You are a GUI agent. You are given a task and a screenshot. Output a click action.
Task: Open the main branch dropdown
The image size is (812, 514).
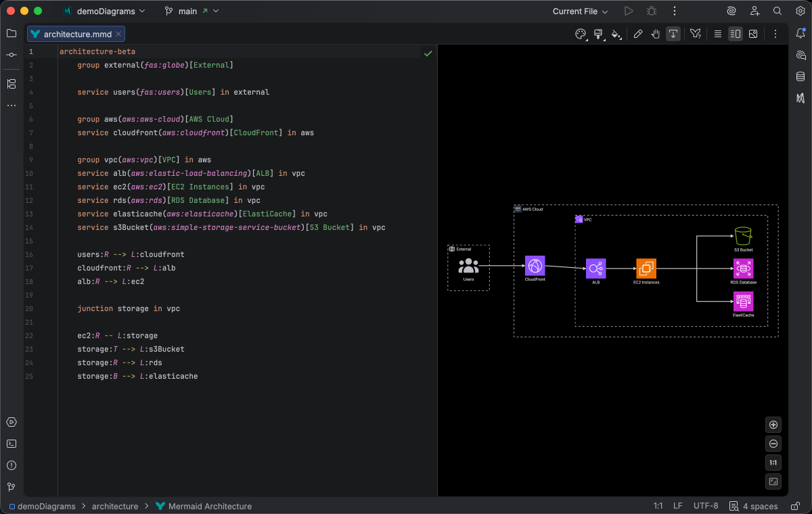pos(191,11)
